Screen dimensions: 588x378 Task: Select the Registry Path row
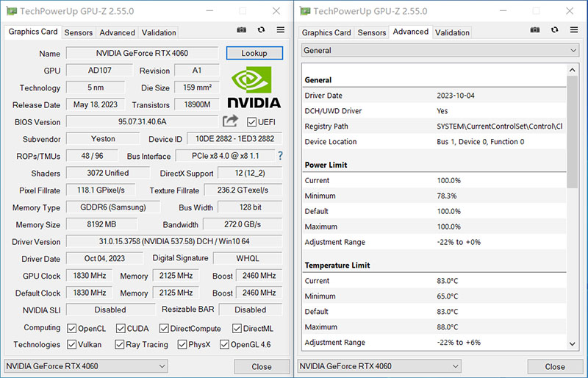(x=434, y=126)
